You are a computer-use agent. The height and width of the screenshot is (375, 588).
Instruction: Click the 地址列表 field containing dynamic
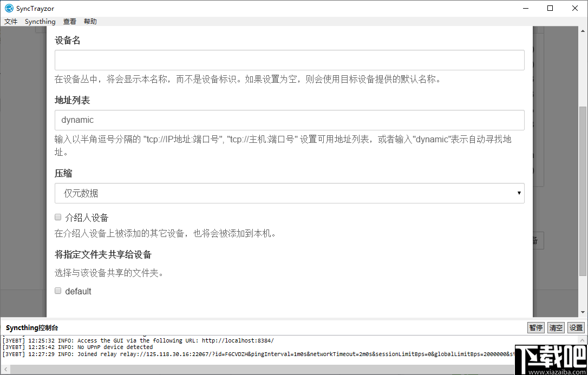(x=289, y=120)
